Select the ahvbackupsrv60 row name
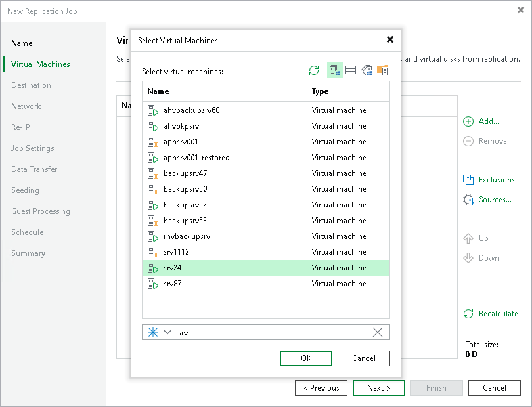Screen dimensions: 532x407 [191, 110]
